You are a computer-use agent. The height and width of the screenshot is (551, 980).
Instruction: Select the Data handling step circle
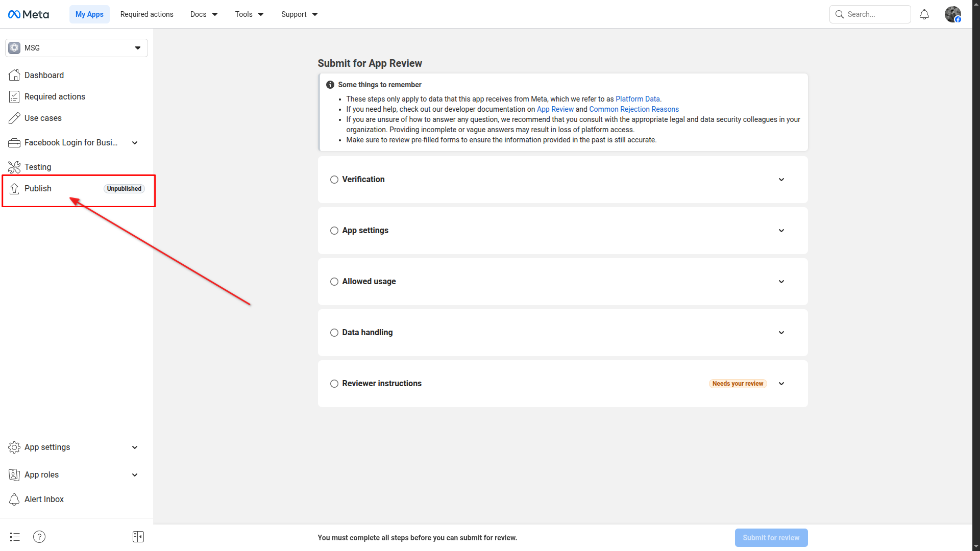334,333
